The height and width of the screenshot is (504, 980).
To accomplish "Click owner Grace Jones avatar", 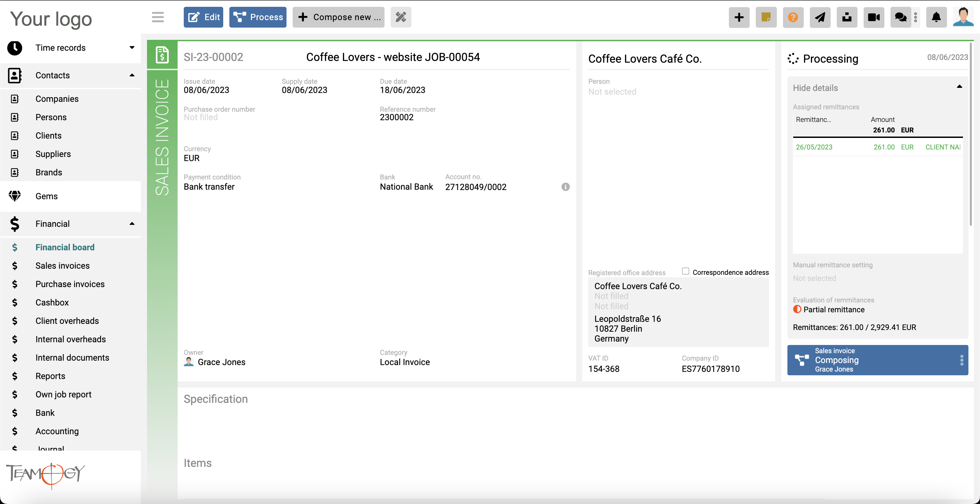I will click(x=189, y=362).
